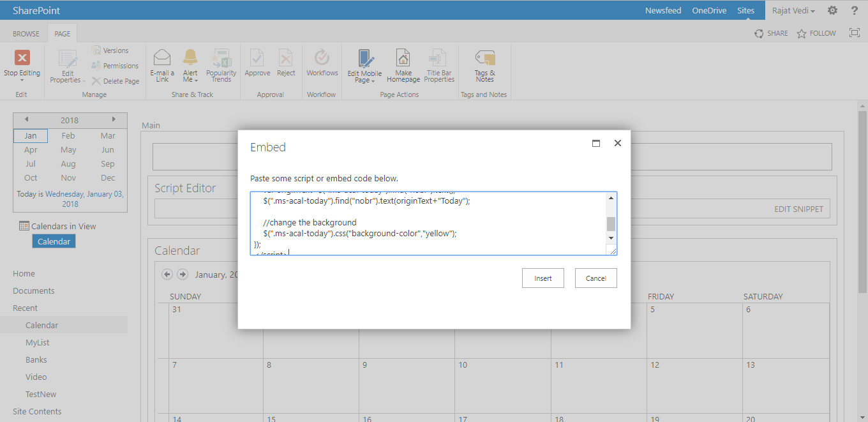
Task: Click the SharePoint brand link
Action: pos(37,10)
